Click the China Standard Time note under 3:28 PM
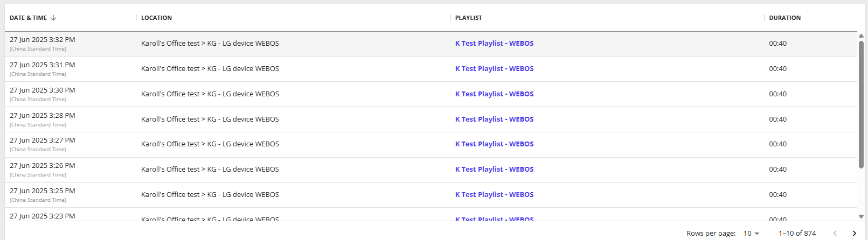The image size is (868, 240). [x=38, y=124]
